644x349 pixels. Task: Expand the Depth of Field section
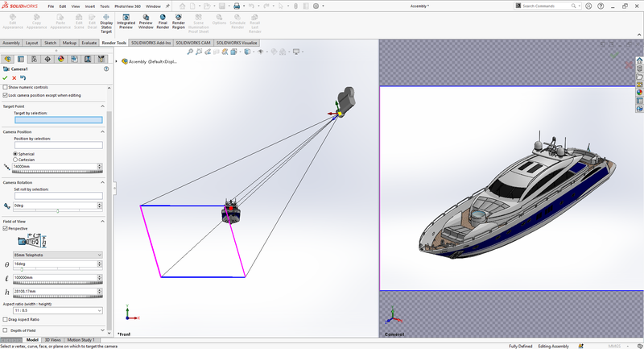pyautogui.click(x=102, y=330)
